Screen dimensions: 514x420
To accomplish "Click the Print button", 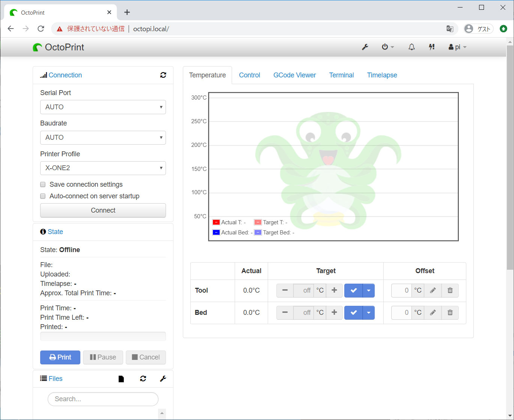I will click(60, 357).
